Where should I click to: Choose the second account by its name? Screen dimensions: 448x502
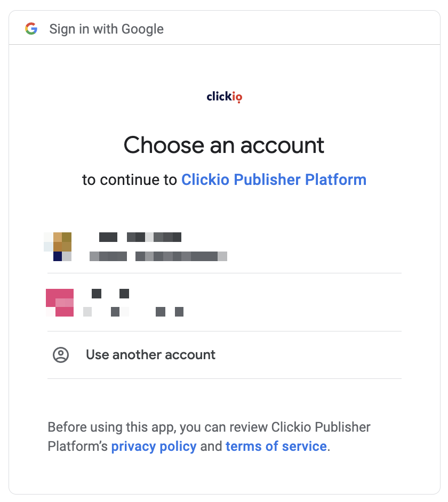point(110,294)
